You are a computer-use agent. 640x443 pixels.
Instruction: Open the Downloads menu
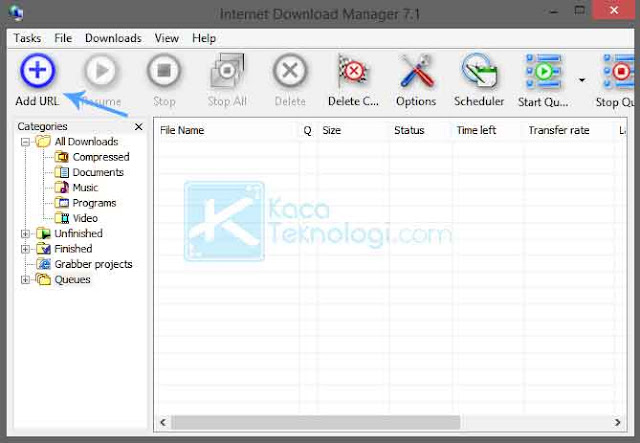coord(113,38)
